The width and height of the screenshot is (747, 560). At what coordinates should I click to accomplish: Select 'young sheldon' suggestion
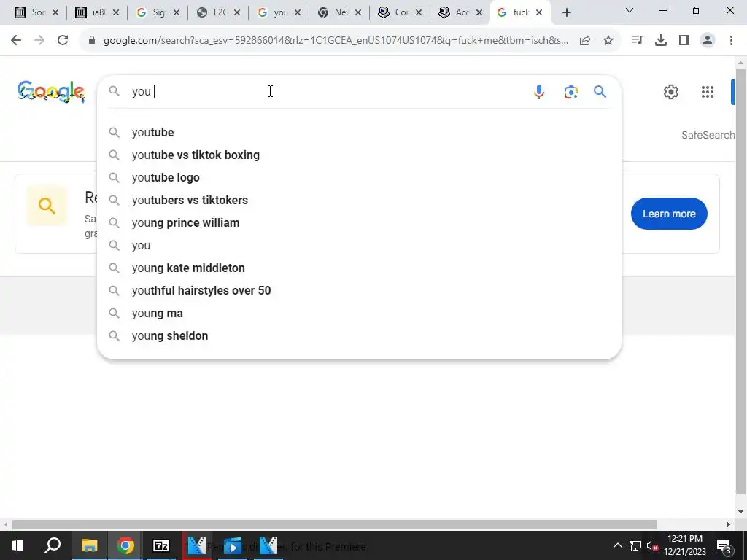click(359, 335)
